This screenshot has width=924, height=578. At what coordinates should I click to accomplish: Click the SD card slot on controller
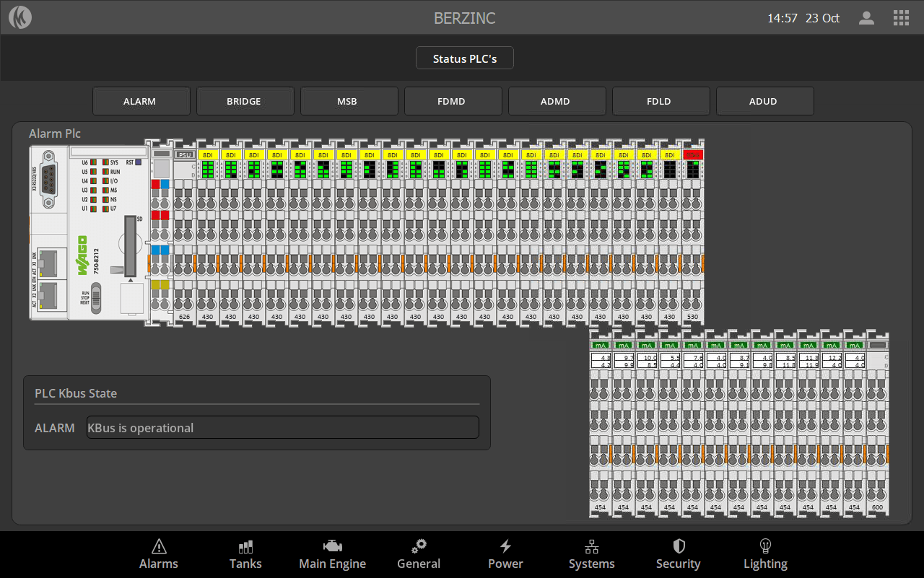131,246
